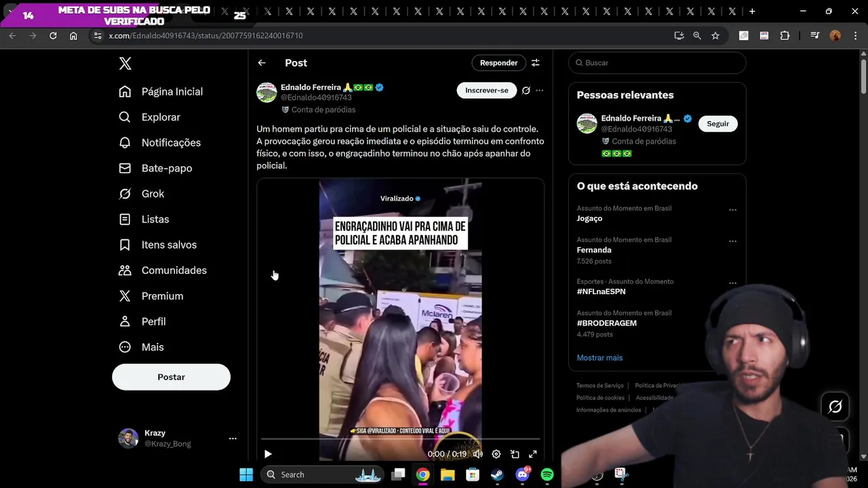The image size is (868, 488).
Task: Click the Grok icon beside Inscrever-se
Action: coord(526,90)
